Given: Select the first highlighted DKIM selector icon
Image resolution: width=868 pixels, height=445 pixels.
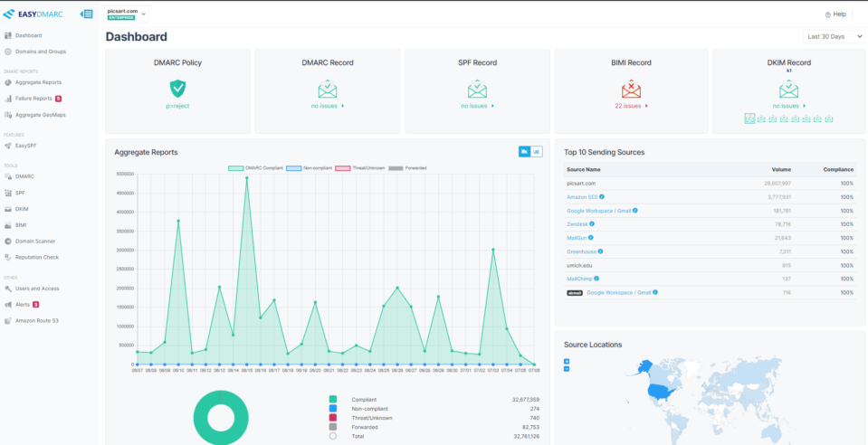Looking at the screenshot, I should tap(749, 118).
